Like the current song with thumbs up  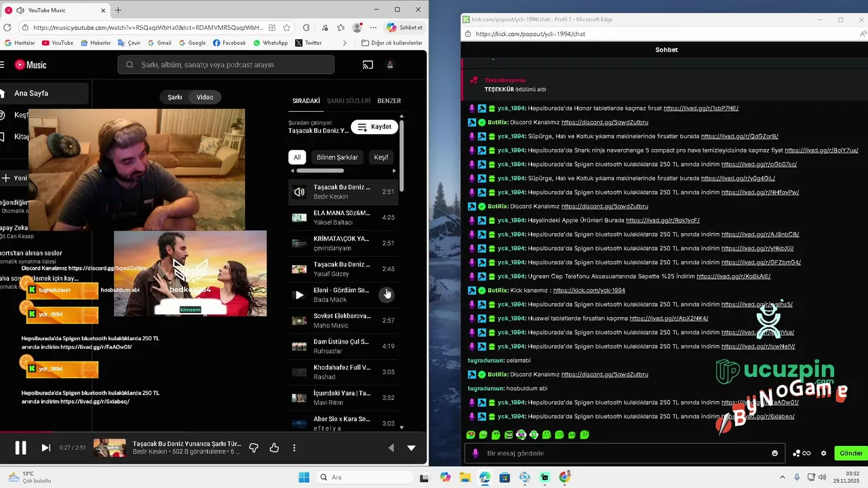click(x=274, y=448)
